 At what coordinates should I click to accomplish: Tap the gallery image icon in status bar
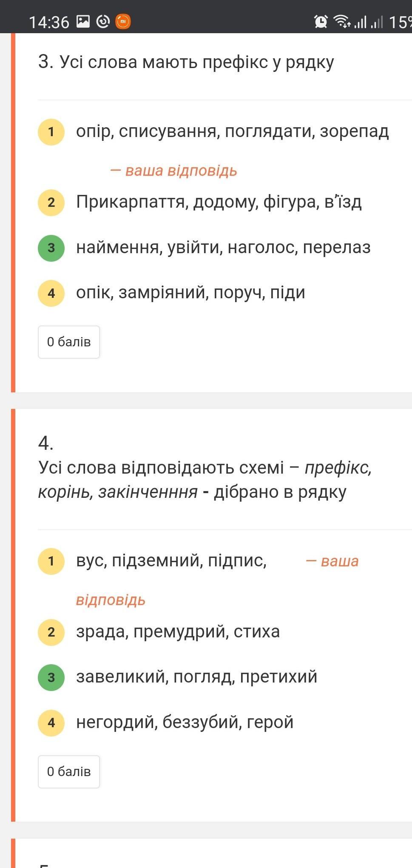(83, 21)
